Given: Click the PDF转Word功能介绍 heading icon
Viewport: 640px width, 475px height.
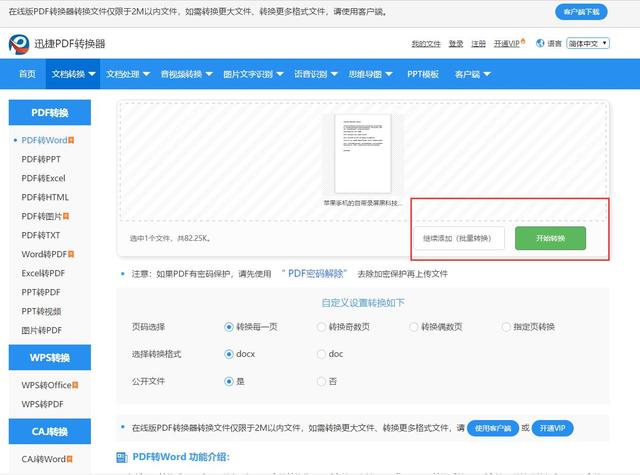Looking at the screenshot, I should [x=122, y=457].
